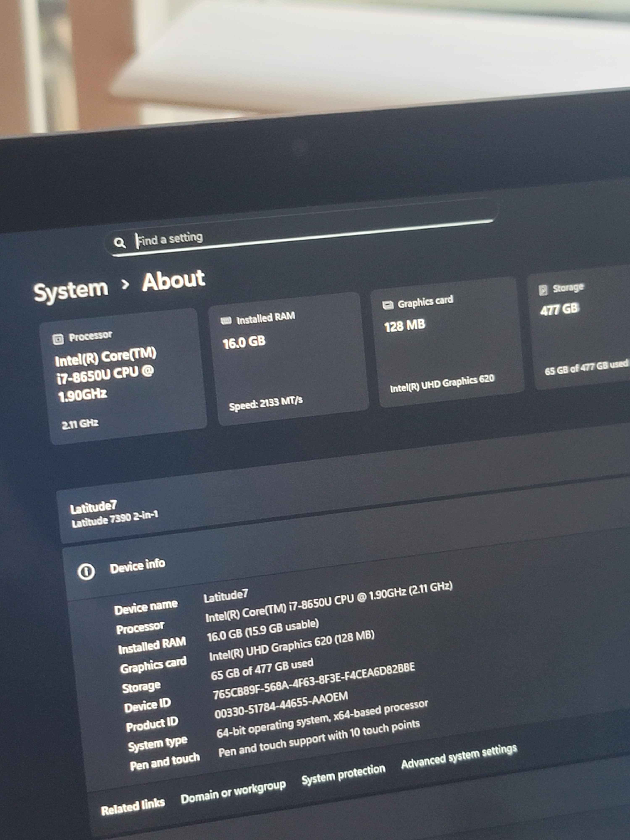Click the search magnifier icon
630x840 pixels.
[120, 243]
